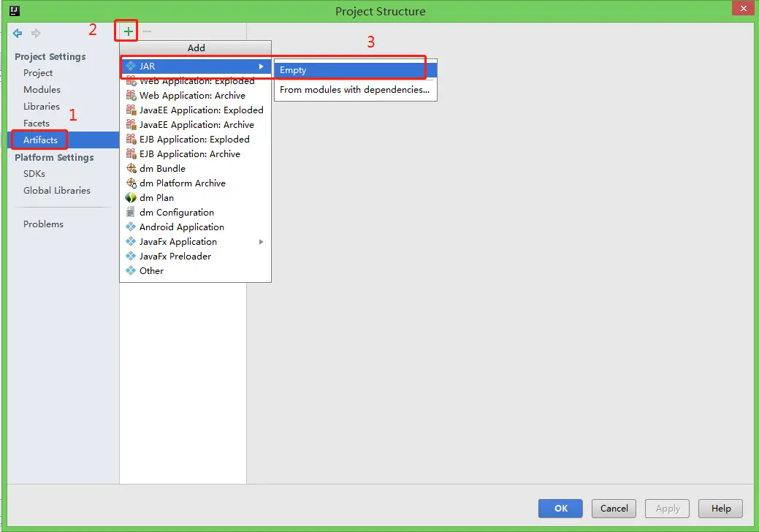Click the green dm Plan icon
Viewport: 759px width, 532px height.
click(131, 197)
